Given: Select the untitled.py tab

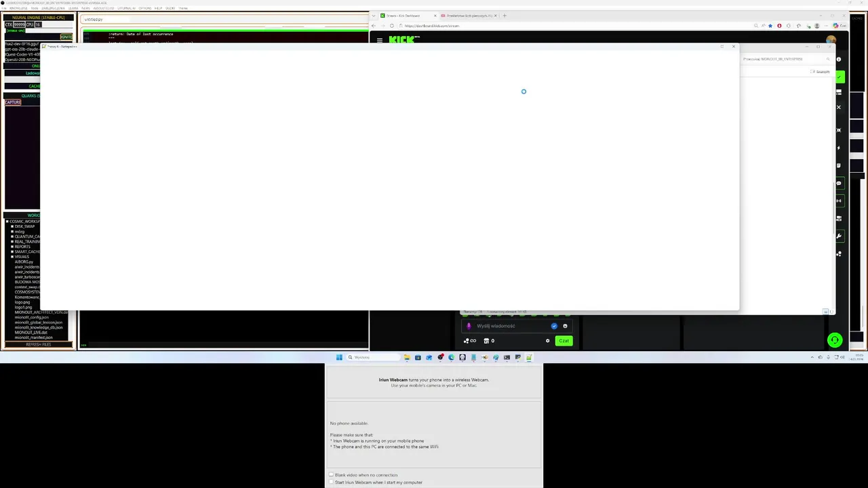Looking at the screenshot, I should point(94,19).
